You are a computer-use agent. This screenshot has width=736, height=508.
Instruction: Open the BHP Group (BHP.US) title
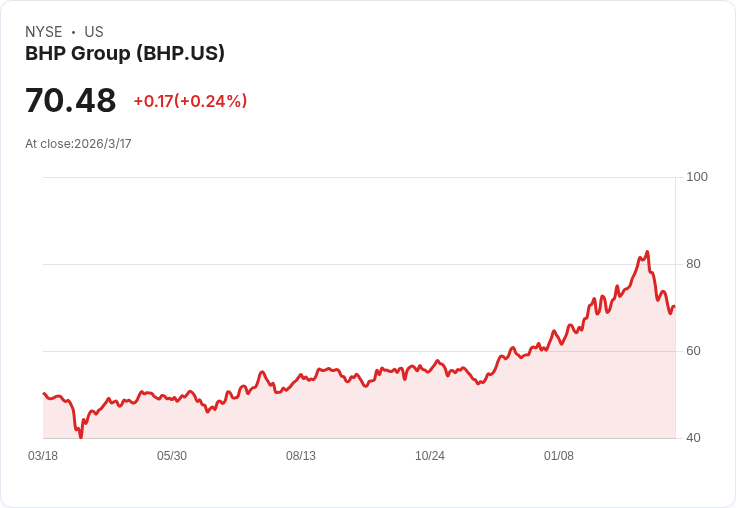click(x=125, y=54)
